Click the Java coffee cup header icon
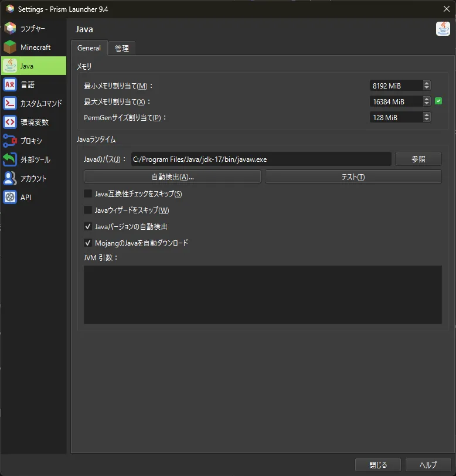Viewport: 456px width, 476px height. click(443, 29)
